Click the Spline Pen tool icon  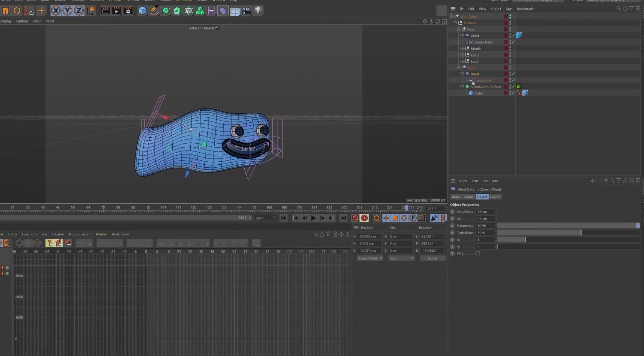point(154,11)
